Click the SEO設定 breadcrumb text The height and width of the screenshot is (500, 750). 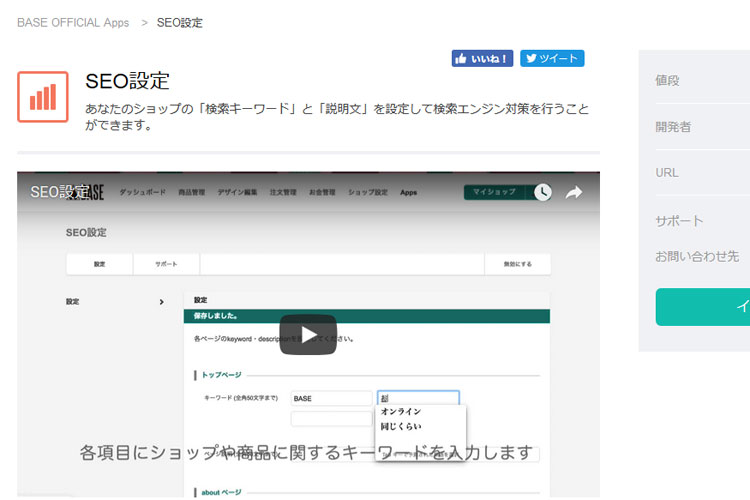point(180,22)
